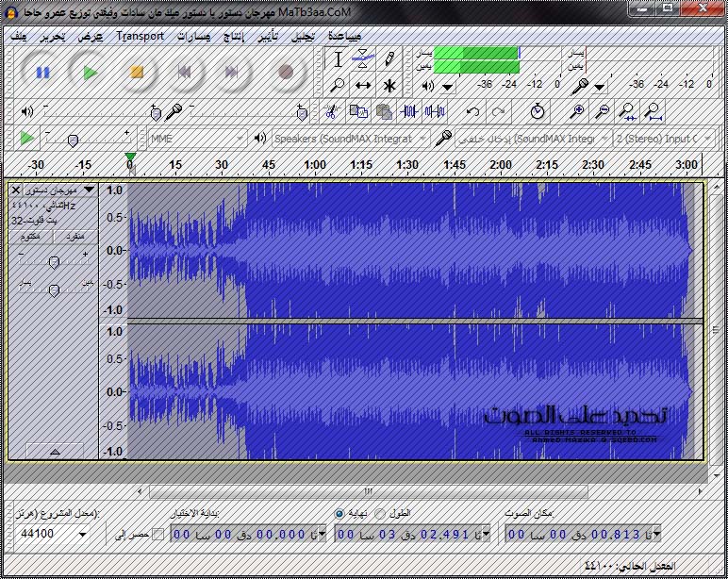Viewport: 728px width, 579px height.
Task: Click the Pause playback button
Action: [42, 72]
